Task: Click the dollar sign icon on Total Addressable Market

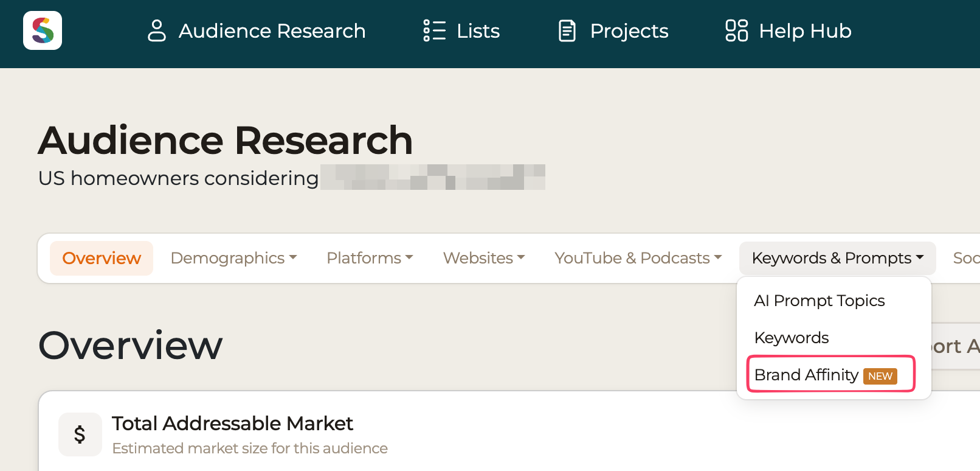Action: click(80, 434)
